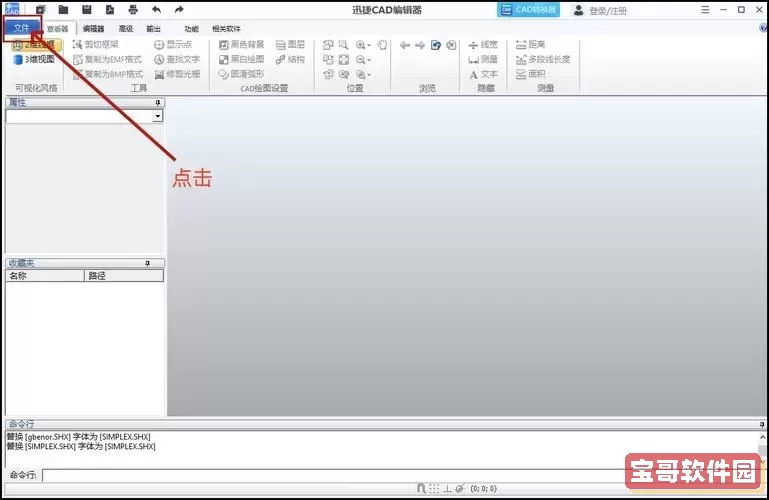
Task: Switch to the 高级 advanced tab
Action: (x=126, y=29)
